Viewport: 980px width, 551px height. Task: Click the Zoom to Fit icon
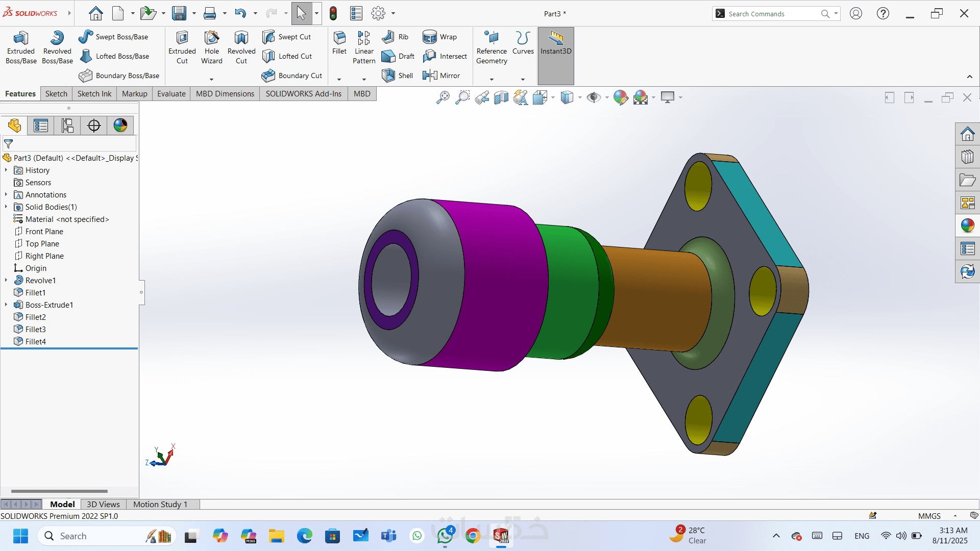coord(443,97)
